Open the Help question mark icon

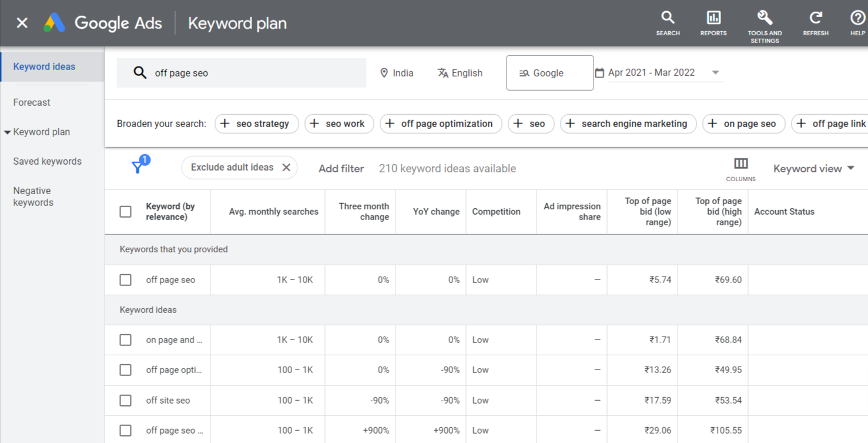point(857,18)
